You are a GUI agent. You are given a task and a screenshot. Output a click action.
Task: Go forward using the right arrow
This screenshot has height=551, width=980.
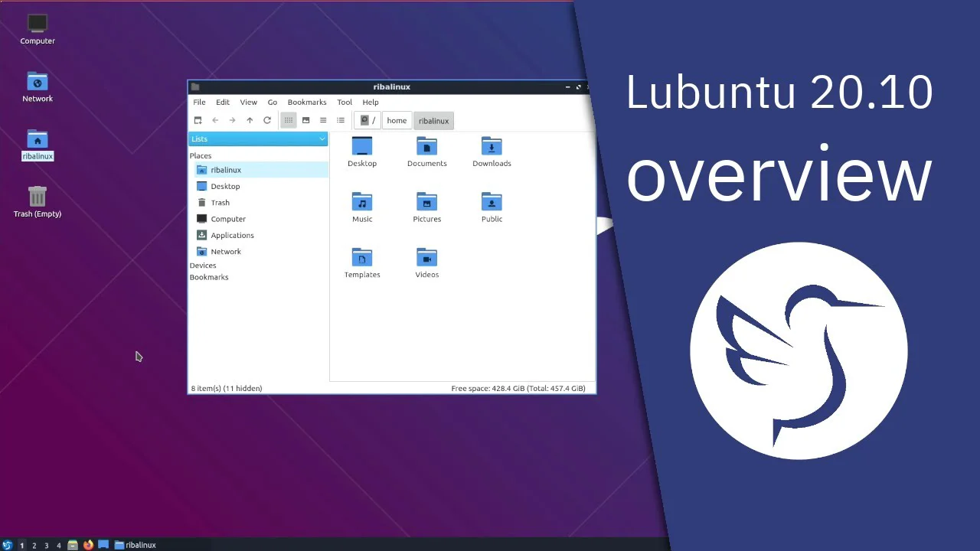(x=232, y=120)
